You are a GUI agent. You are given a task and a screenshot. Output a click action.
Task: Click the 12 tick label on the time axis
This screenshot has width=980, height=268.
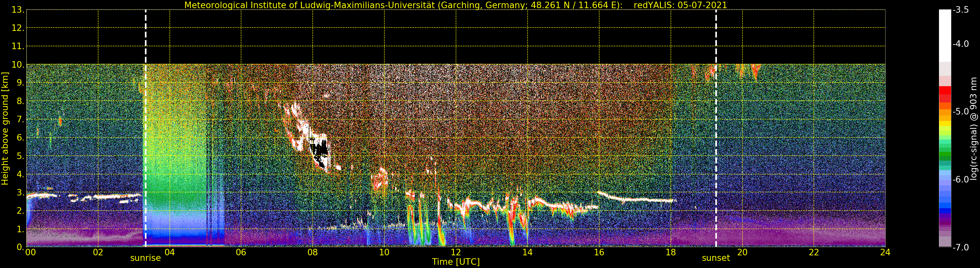(x=455, y=252)
